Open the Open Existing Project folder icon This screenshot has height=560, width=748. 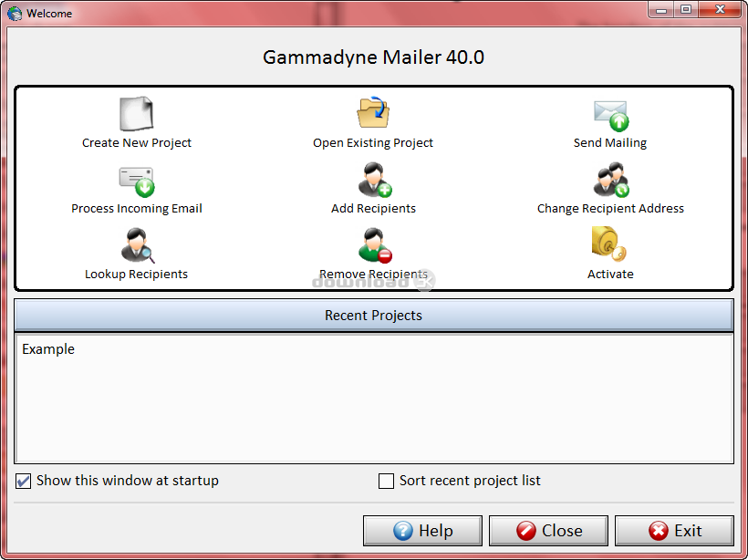tap(373, 112)
